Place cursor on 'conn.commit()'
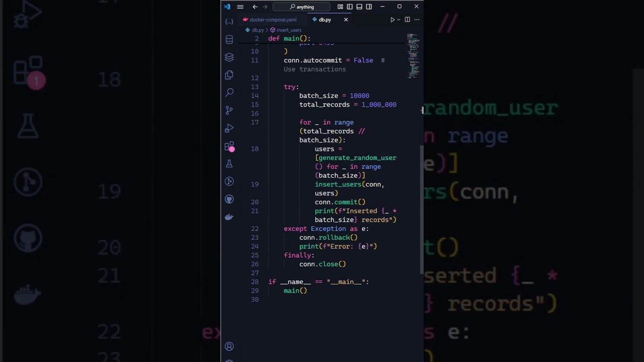 click(340, 202)
